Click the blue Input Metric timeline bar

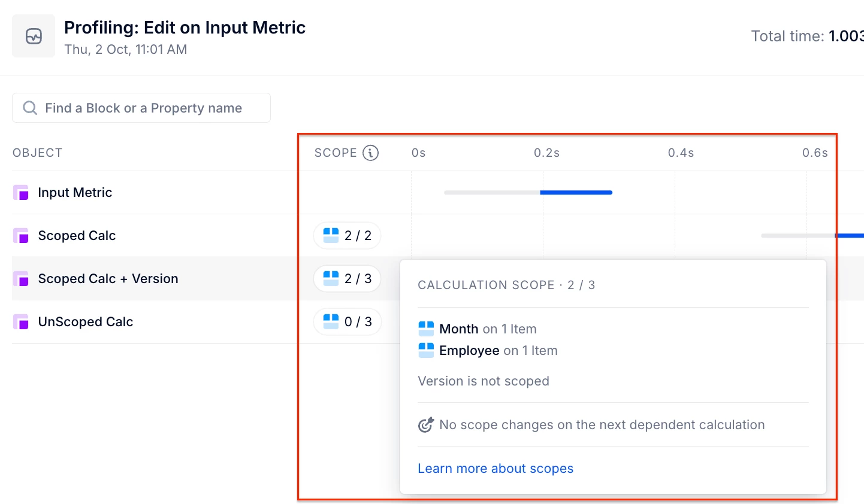coord(576,193)
